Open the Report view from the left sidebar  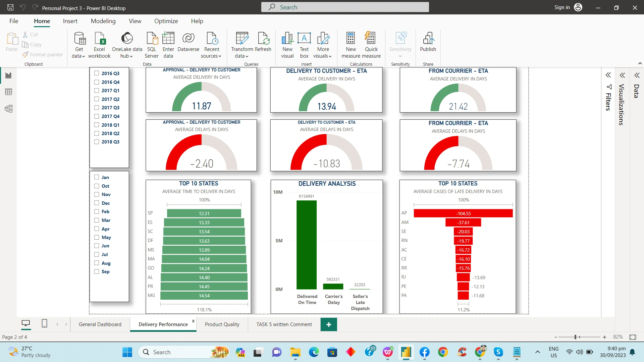8,75
